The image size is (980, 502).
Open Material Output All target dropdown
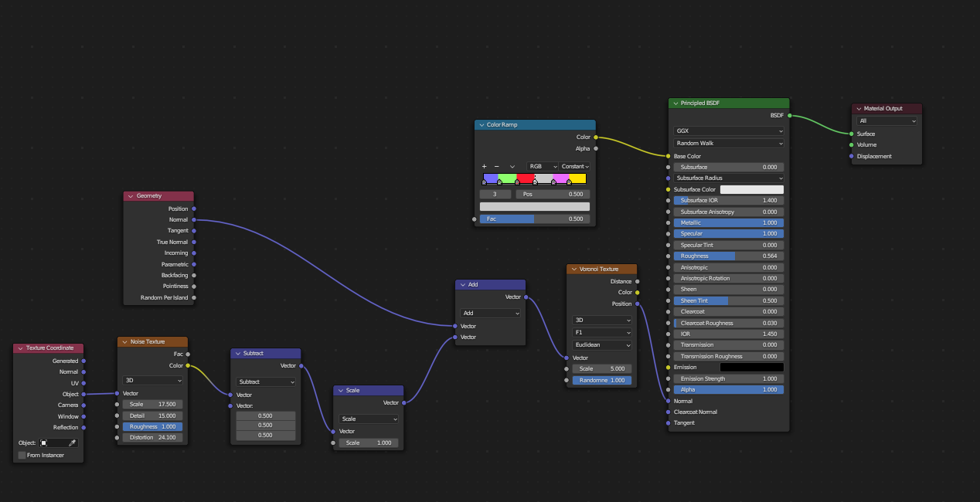pyautogui.click(x=887, y=120)
